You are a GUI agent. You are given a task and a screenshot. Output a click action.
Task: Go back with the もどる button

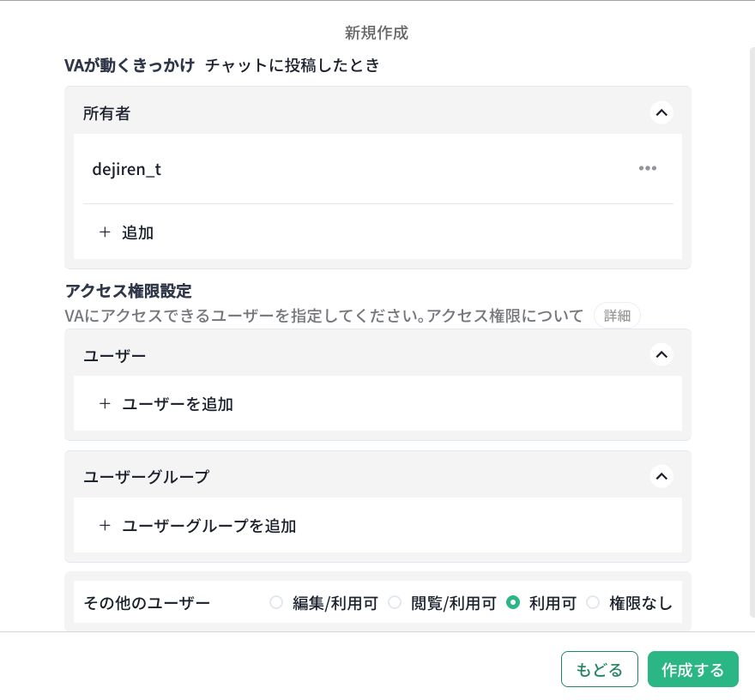pyautogui.click(x=600, y=670)
